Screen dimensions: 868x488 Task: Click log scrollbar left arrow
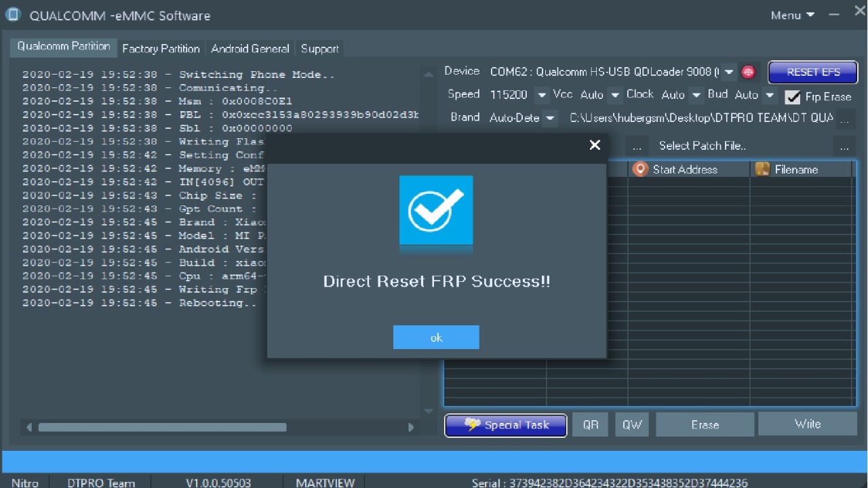pyautogui.click(x=28, y=427)
